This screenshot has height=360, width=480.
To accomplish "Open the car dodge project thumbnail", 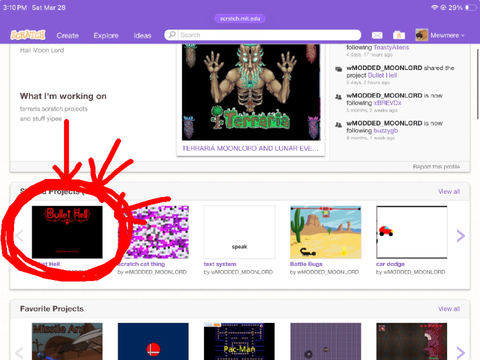I will 412,232.
